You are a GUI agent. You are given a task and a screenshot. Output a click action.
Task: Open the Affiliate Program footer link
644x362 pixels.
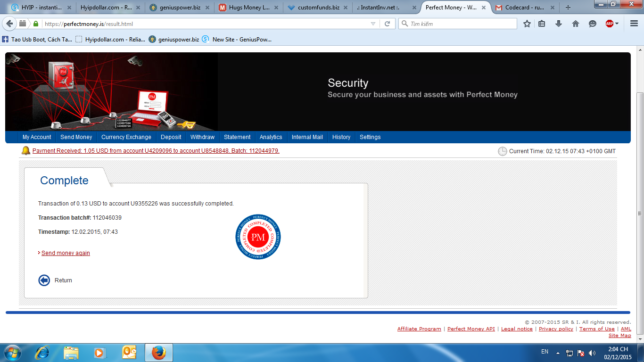419,329
